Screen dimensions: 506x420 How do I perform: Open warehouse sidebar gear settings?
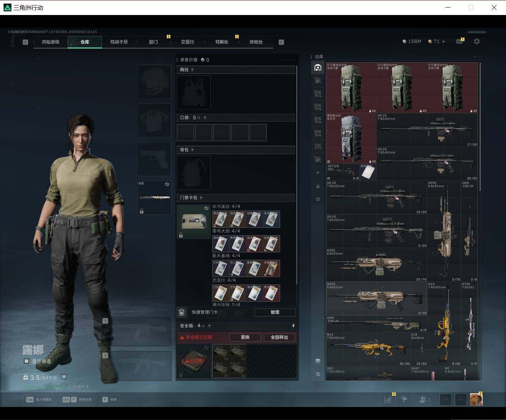pyautogui.click(x=318, y=199)
